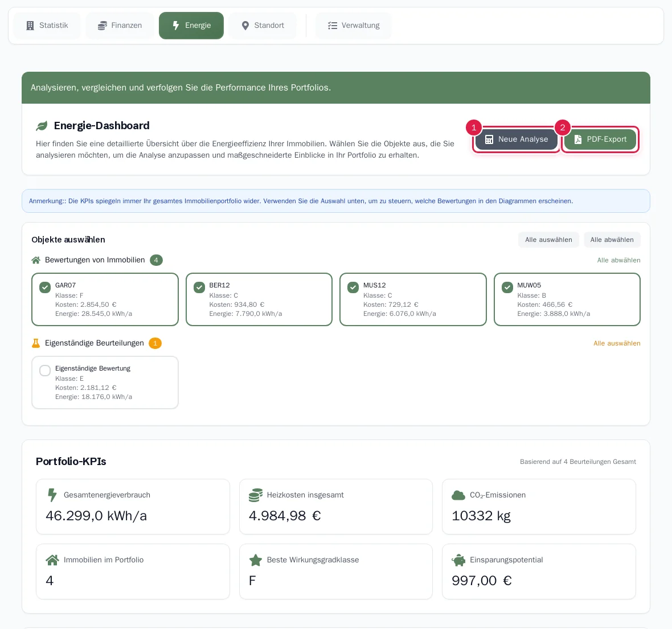This screenshot has width=672, height=629.
Task: Click the MUS12 card title
Action: [375, 285]
